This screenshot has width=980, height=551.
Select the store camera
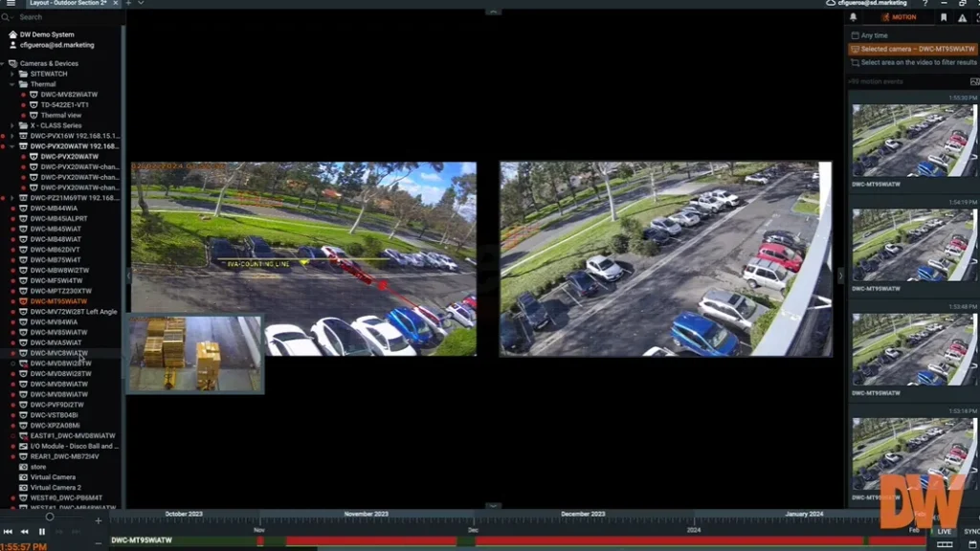point(38,467)
